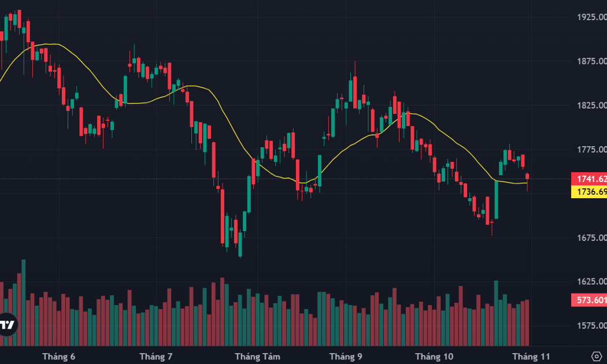Click the 1925.00 price axis label

coord(592,17)
